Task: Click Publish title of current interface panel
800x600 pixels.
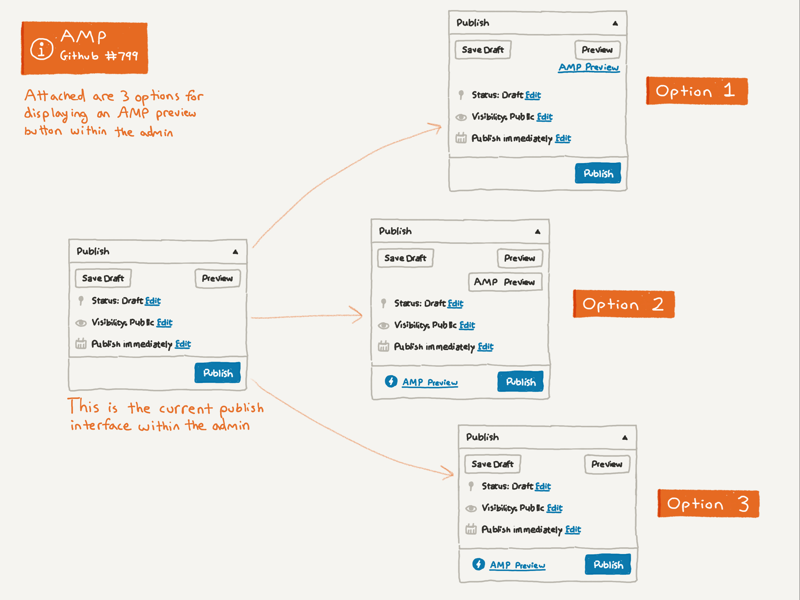Action: 93,252
